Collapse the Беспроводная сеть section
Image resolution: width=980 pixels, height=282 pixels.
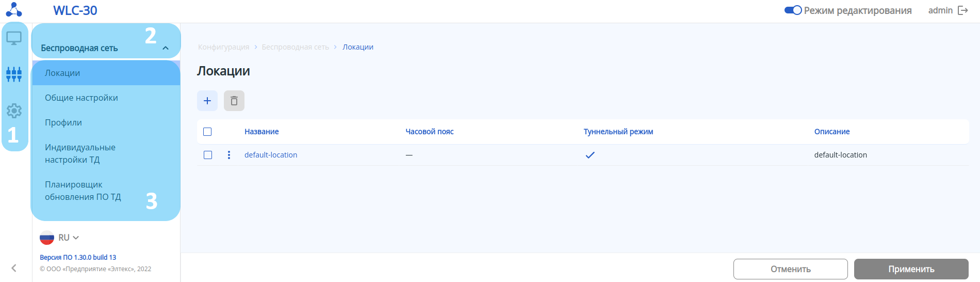(166, 48)
